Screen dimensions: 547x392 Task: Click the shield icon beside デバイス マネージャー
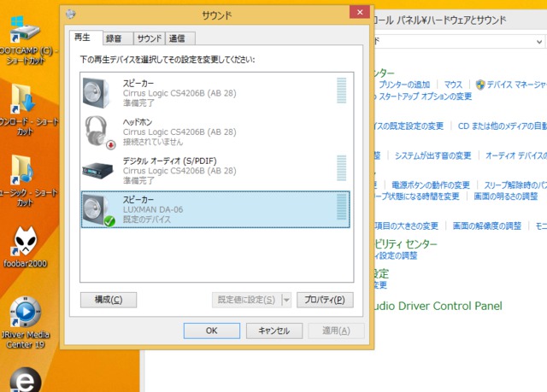(x=480, y=85)
